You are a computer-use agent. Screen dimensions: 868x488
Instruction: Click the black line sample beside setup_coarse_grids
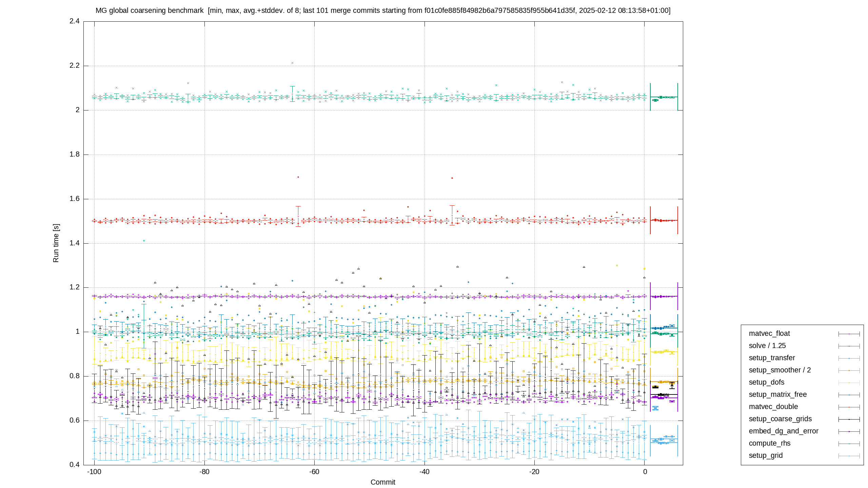[849, 419]
